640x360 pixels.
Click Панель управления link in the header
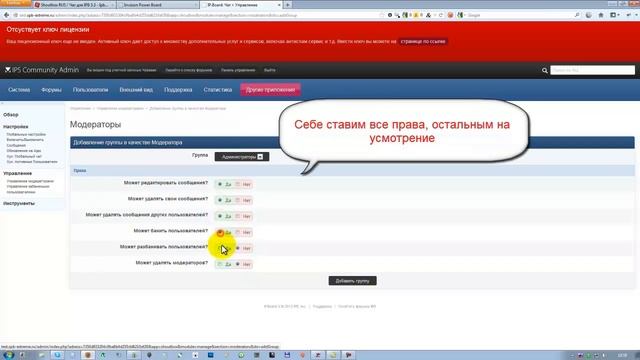(x=238, y=70)
